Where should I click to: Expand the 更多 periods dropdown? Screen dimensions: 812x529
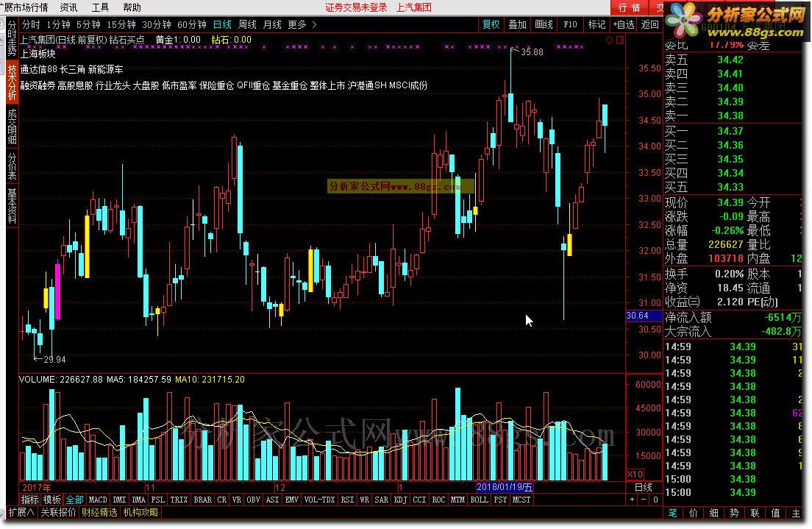302,24
